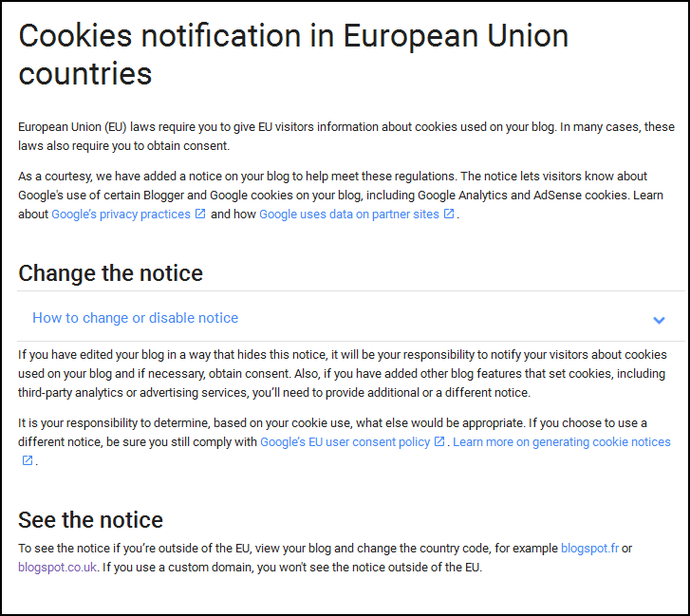Click external-link icon on the line below cookie notices link
This screenshot has width=690, height=616.
28,460
